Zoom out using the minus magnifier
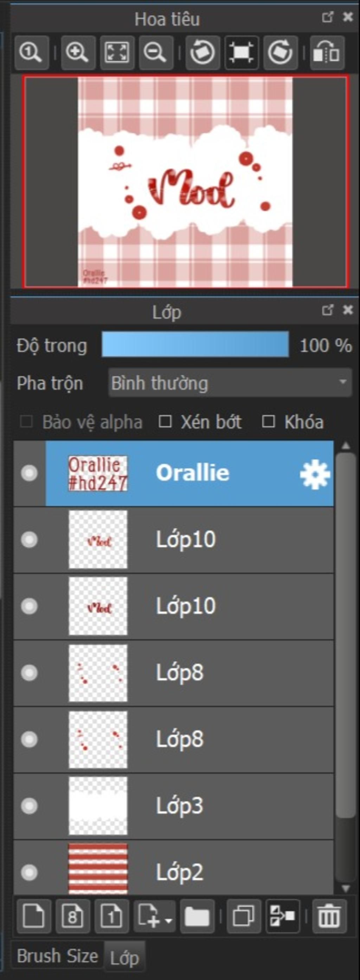This screenshot has width=360, height=980. 155,53
